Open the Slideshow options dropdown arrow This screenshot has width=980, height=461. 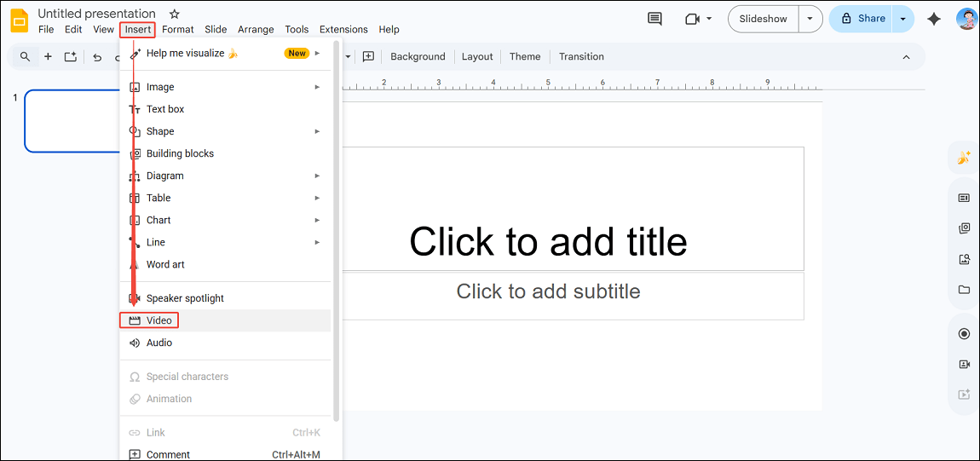810,19
